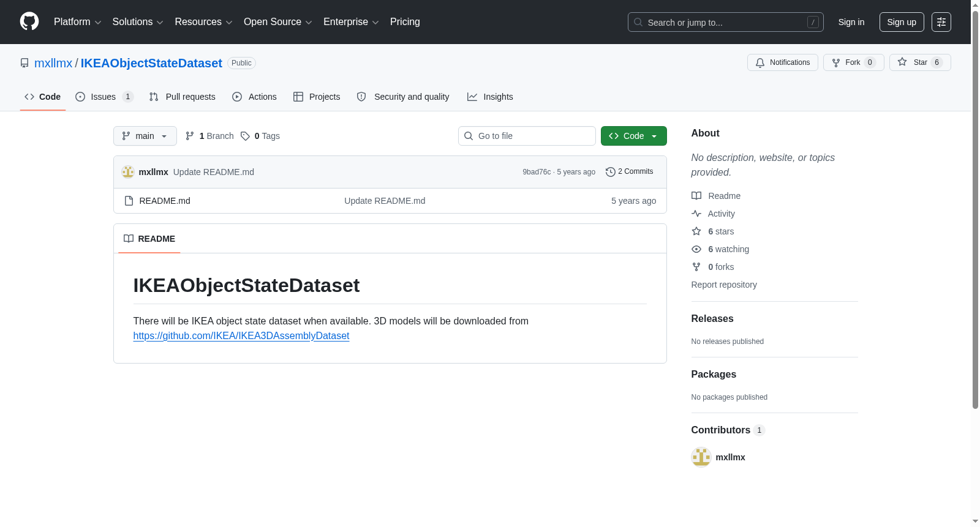The image size is (980, 527).
Task: Open the command palette icon button
Action: click(941, 22)
